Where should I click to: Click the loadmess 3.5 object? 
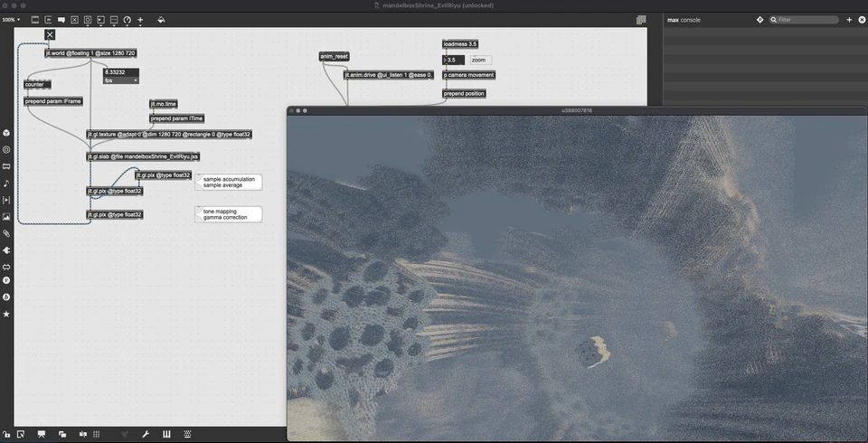point(460,43)
